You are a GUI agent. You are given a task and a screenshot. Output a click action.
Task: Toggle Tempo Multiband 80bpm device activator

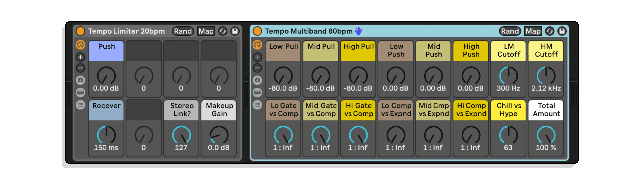pos(257,31)
